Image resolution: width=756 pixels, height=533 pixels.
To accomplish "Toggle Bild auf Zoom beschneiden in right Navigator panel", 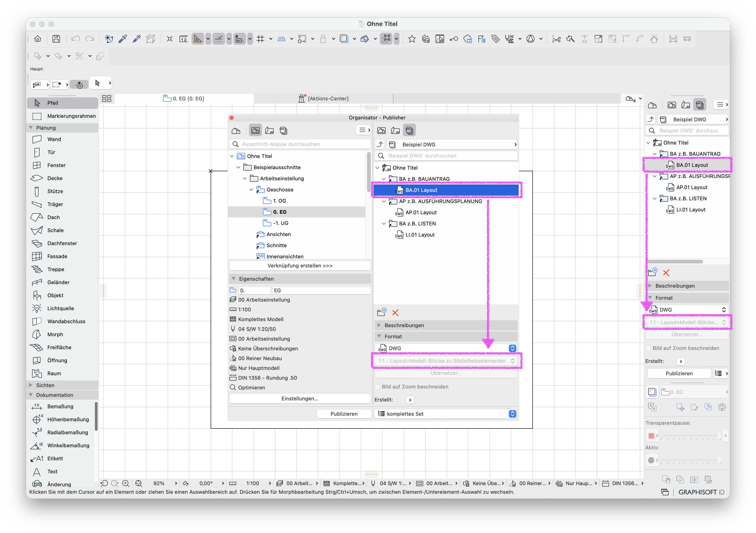I will pyautogui.click(x=648, y=348).
